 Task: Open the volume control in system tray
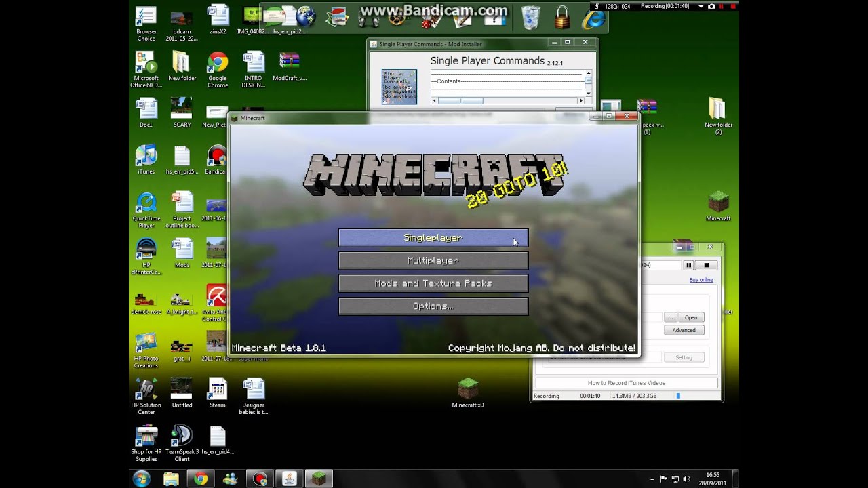pos(687,479)
